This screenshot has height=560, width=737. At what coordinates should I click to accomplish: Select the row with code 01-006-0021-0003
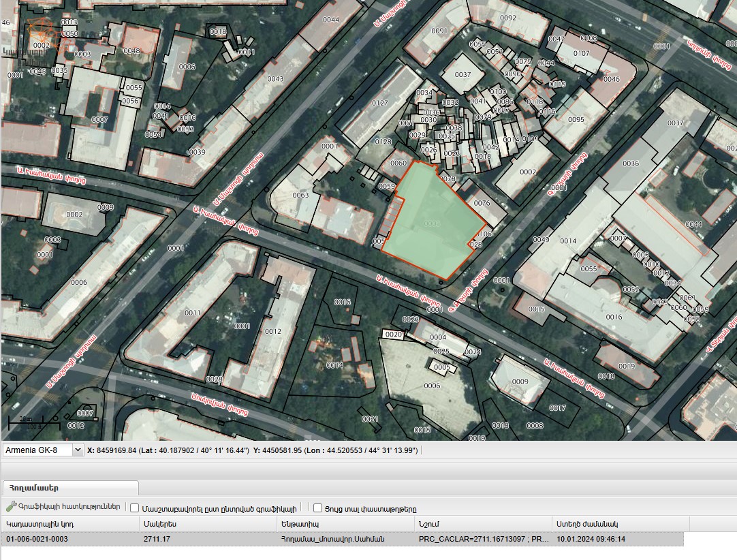pos(342,539)
